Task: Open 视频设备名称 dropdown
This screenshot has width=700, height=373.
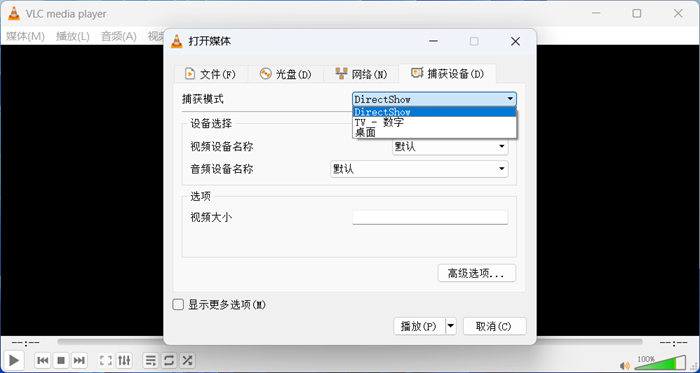Action: point(450,146)
